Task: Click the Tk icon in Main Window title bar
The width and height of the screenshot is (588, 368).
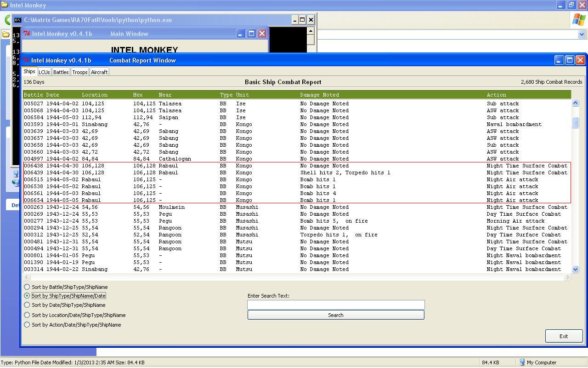Action: [x=27, y=34]
